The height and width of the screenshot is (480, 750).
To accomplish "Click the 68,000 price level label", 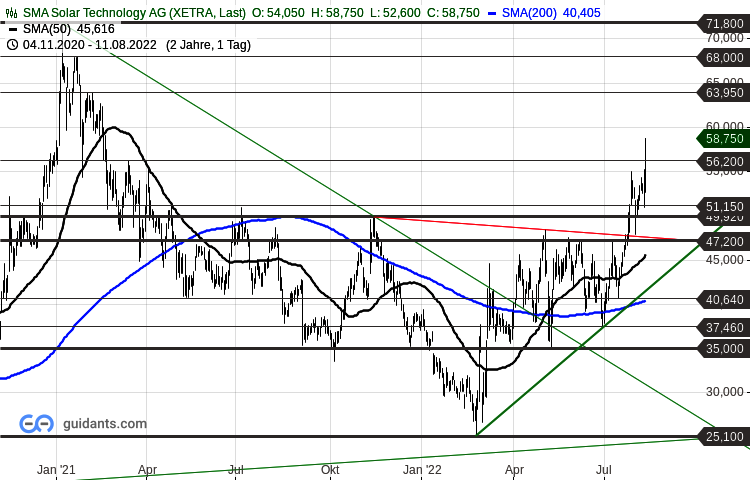I will click(722, 58).
